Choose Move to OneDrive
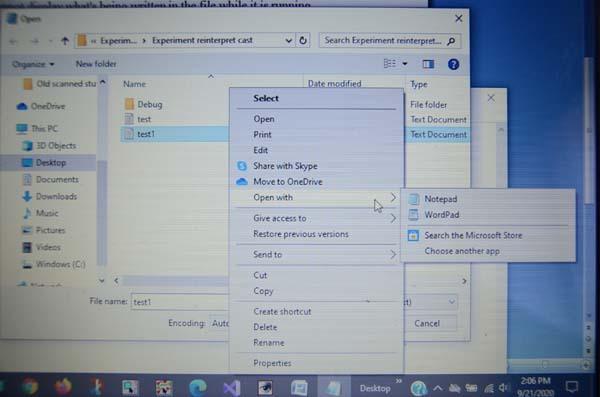The image size is (600, 397). coord(288,182)
